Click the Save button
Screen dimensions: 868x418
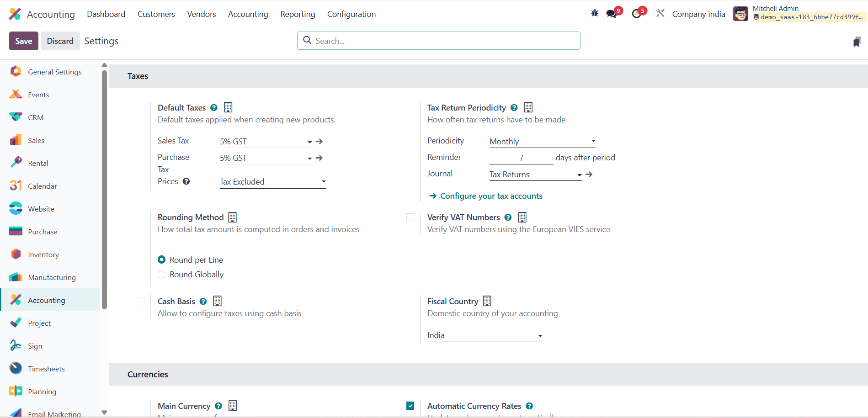(24, 41)
